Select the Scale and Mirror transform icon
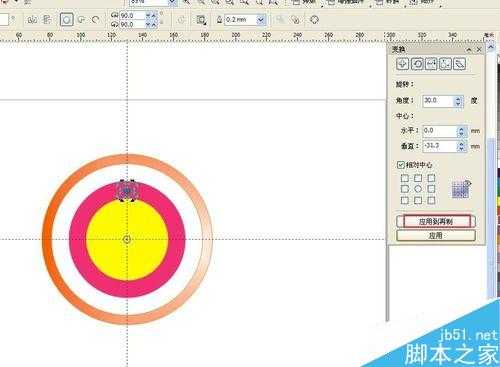Viewport: 500px width, 367px height. tap(431, 64)
